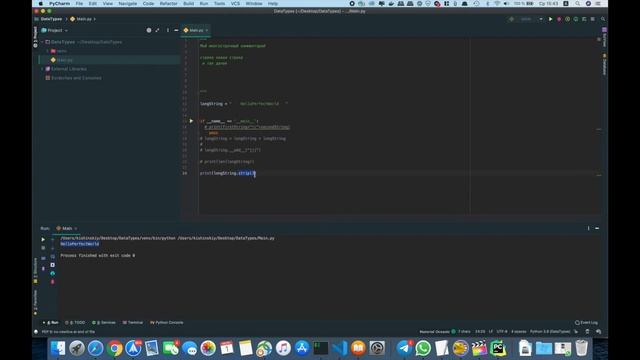Open Run panel options (vertical dots)

pyautogui.click(x=588, y=229)
